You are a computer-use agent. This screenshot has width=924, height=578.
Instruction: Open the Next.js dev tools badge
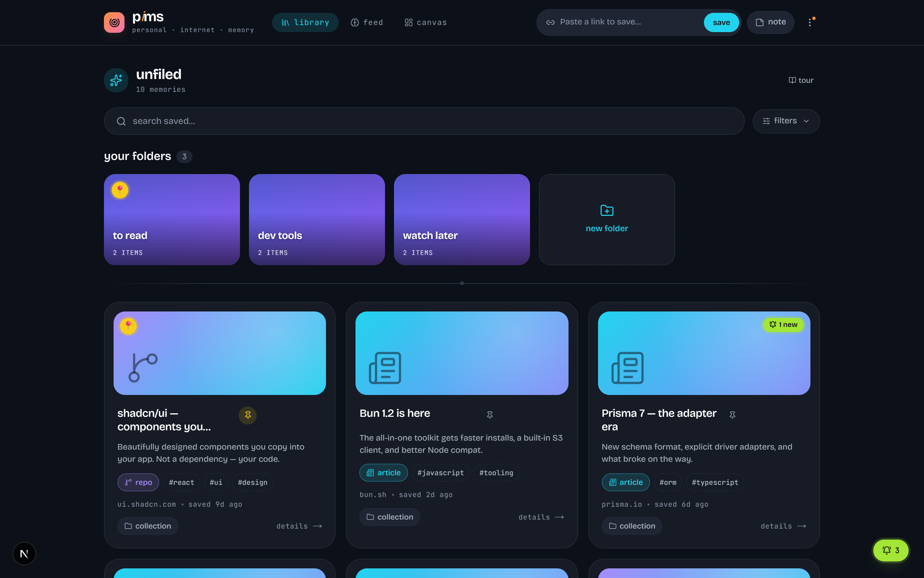[24, 554]
